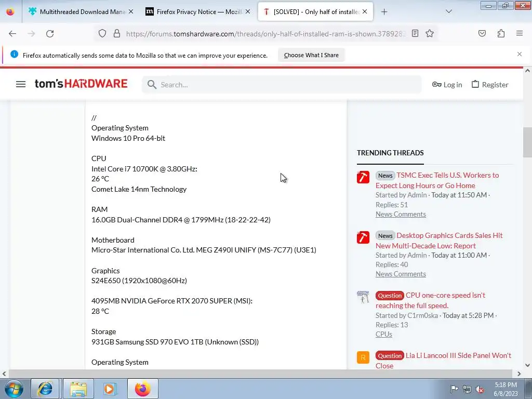The image size is (532, 399).
Task: Open the Action Center flag tray icon
Action: (x=454, y=389)
